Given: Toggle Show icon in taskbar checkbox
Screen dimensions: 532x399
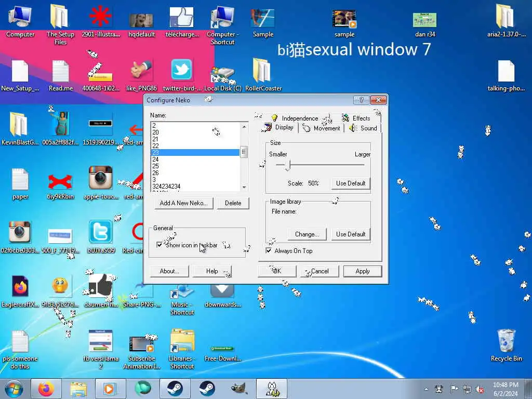Looking at the screenshot, I should [159, 245].
